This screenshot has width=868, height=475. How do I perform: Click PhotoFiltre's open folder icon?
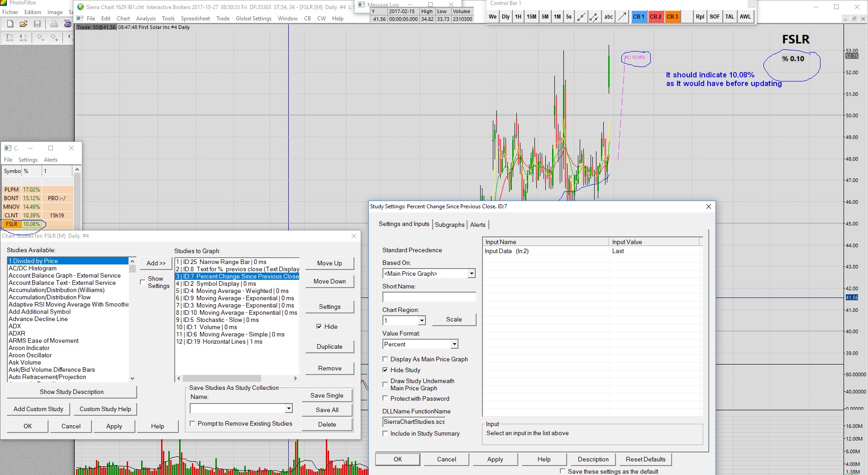(24, 24)
